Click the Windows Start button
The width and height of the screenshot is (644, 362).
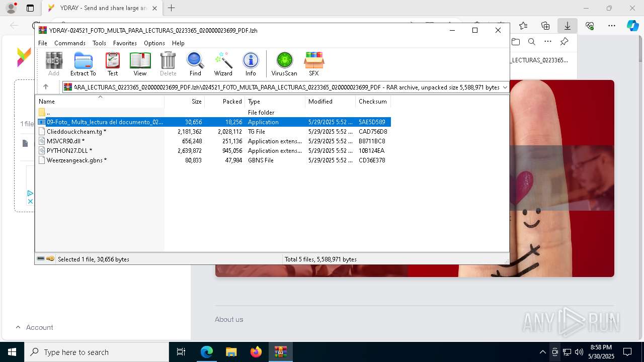12,352
